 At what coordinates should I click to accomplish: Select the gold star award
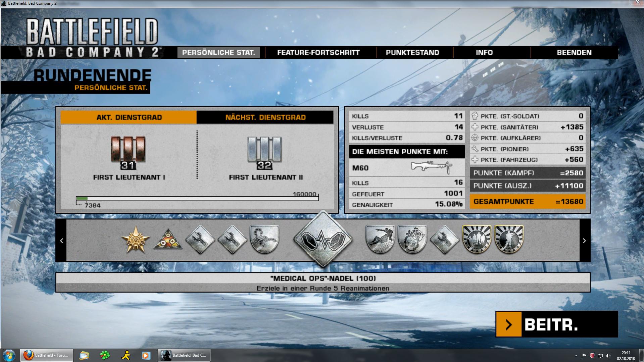pos(136,239)
